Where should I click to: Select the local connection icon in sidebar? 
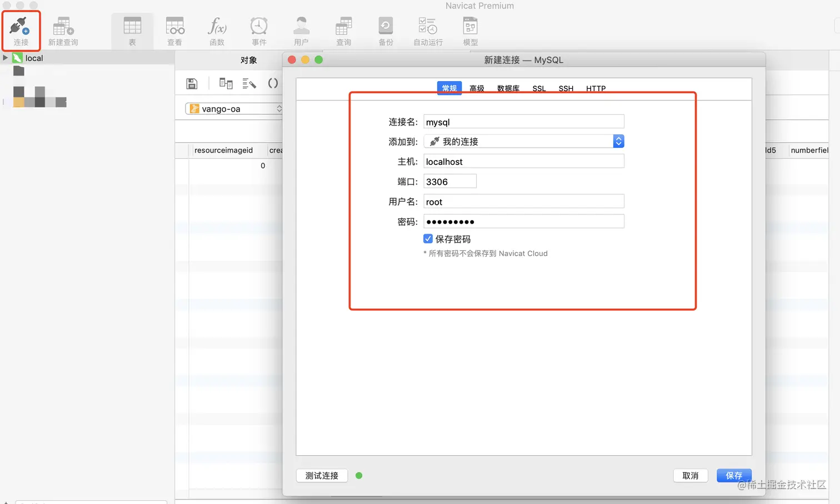pyautogui.click(x=17, y=58)
